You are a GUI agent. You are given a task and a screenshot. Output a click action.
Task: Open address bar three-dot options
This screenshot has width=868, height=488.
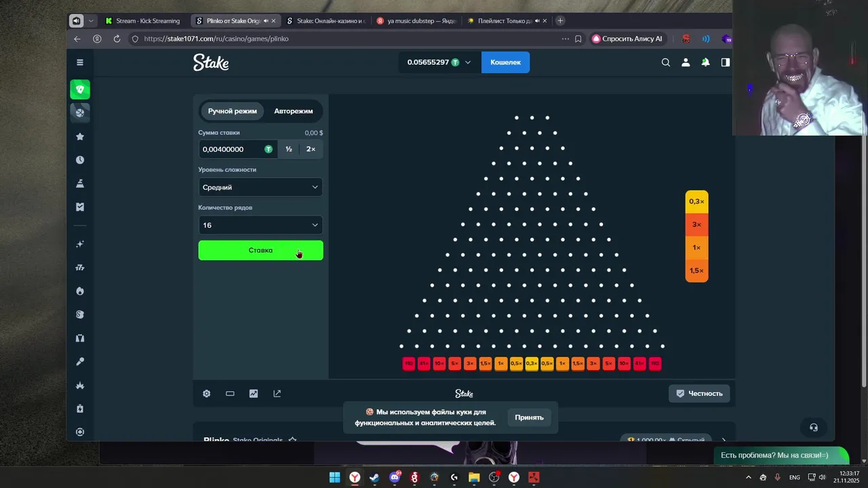(x=566, y=39)
